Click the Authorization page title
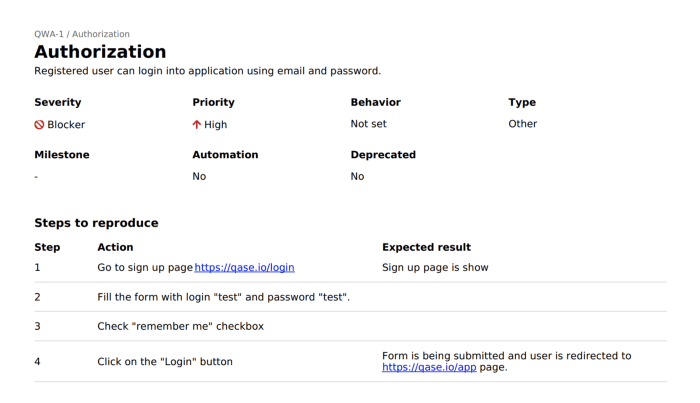The height and width of the screenshot is (403, 700). [x=100, y=52]
